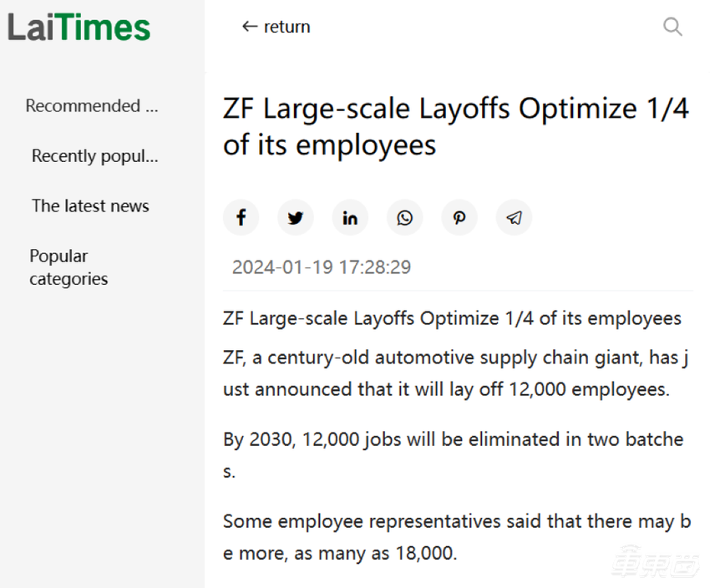Click the large ZF Layoffs article headline
Image resolution: width=710 pixels, height=588 pixels.
pos(455,127)
